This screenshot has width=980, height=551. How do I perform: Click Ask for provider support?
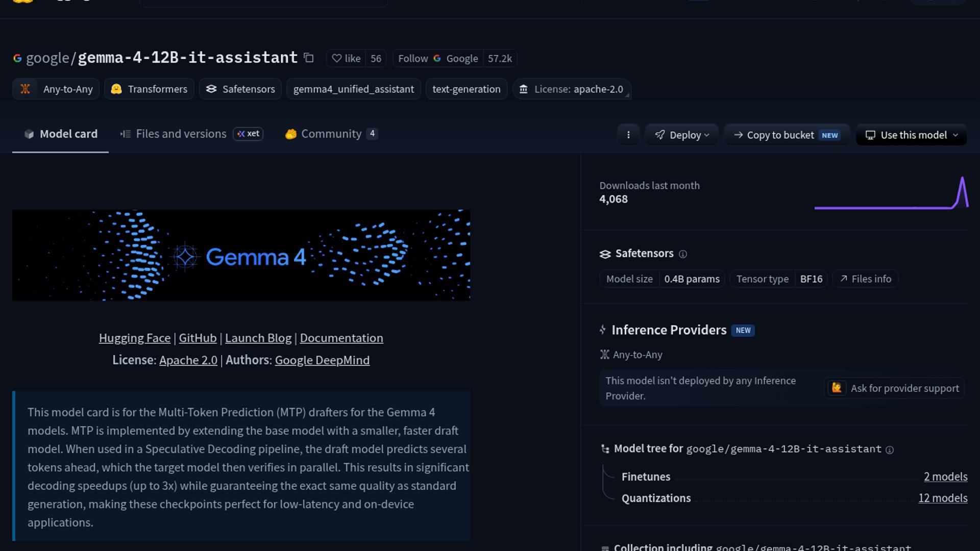(x=895, y=388)
